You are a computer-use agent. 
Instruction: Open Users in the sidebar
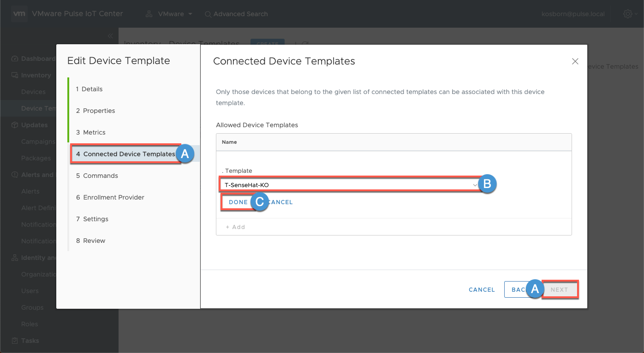[30, 291]
